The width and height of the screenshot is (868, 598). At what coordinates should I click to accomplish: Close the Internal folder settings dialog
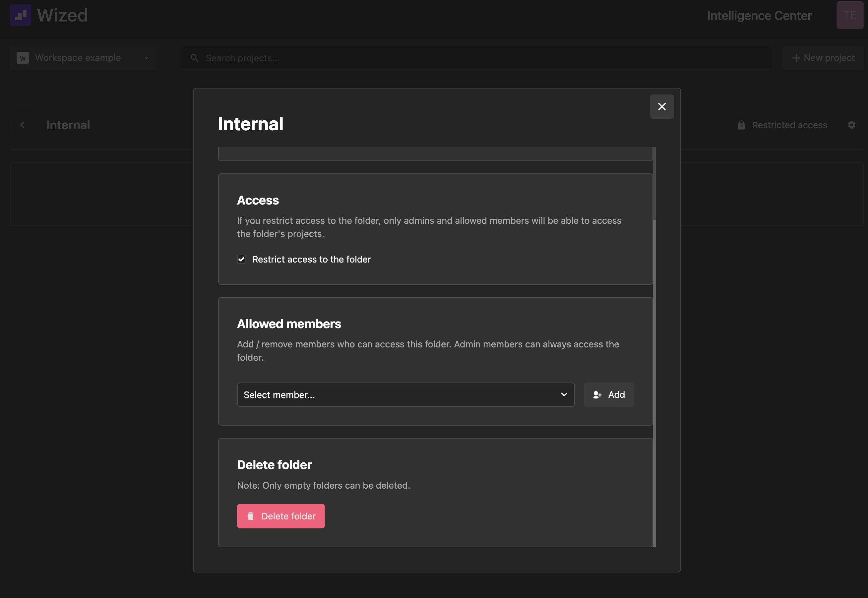coord(662,107)
